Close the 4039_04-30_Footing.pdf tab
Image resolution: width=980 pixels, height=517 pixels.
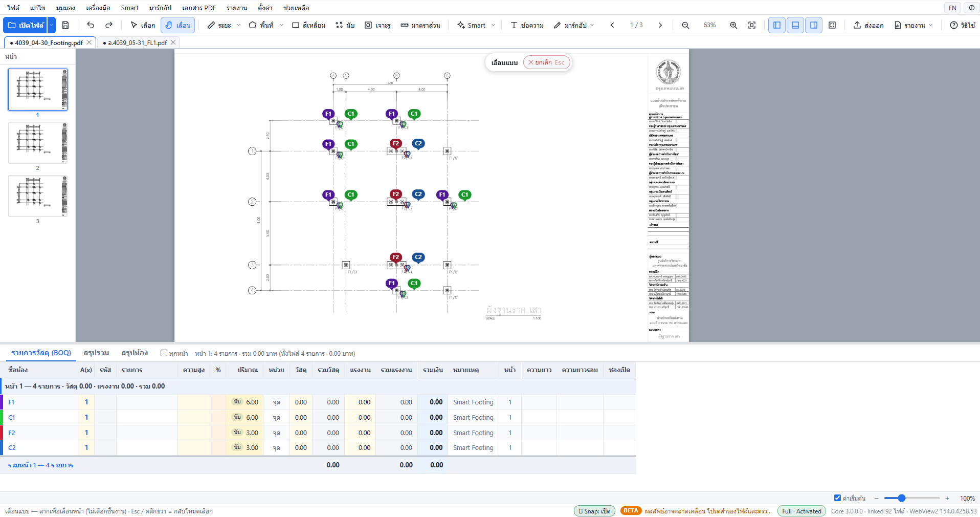click(89, 42)
